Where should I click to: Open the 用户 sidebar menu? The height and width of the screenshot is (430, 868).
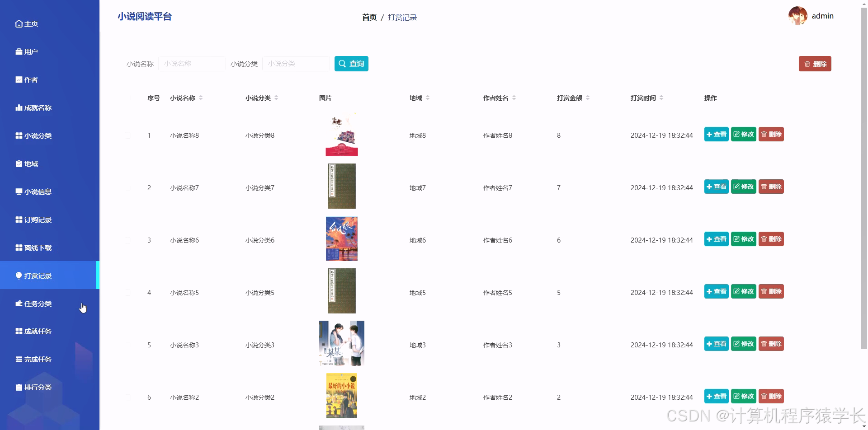pyautogui.click(x=50, y=51)
